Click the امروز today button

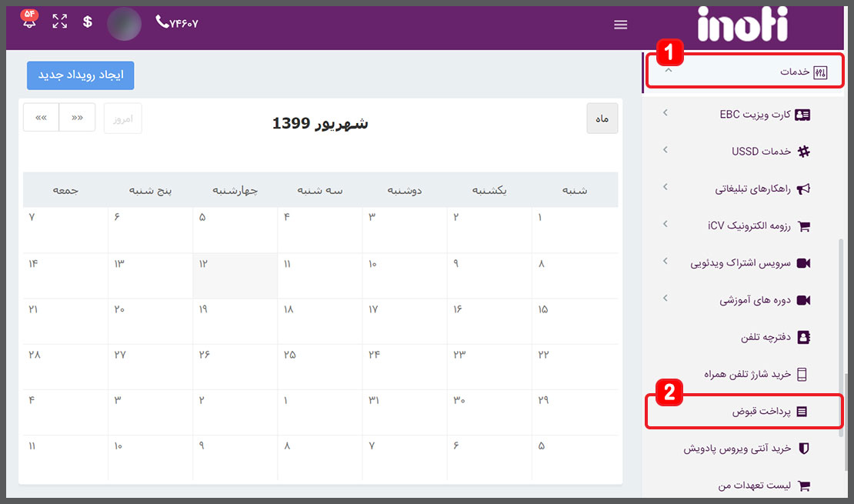point(122,118)
